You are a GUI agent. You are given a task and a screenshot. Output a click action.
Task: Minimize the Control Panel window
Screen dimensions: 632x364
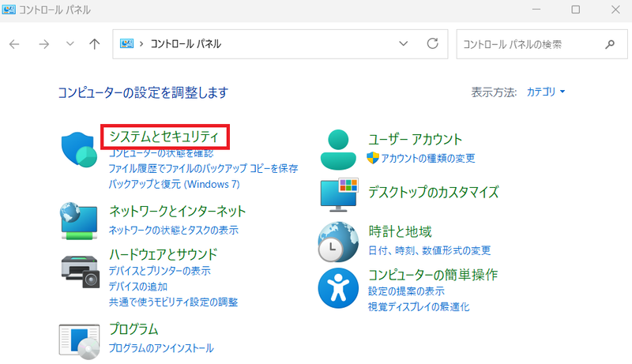(x=536, y=9)
